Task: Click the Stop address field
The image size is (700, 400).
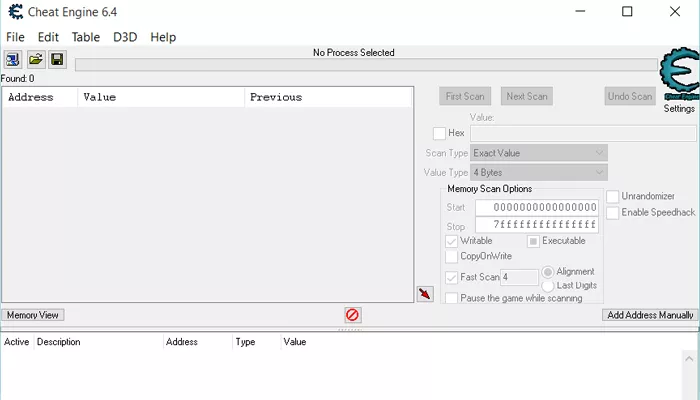Action: 537,225
